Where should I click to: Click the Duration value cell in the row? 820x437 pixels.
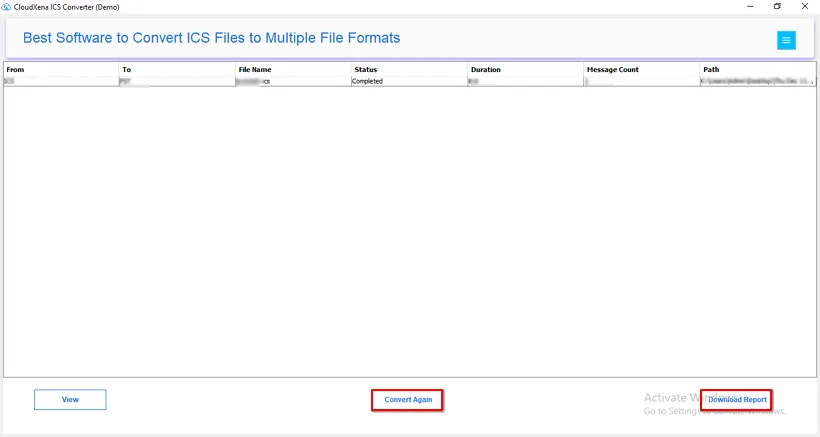tap(526, 82)
